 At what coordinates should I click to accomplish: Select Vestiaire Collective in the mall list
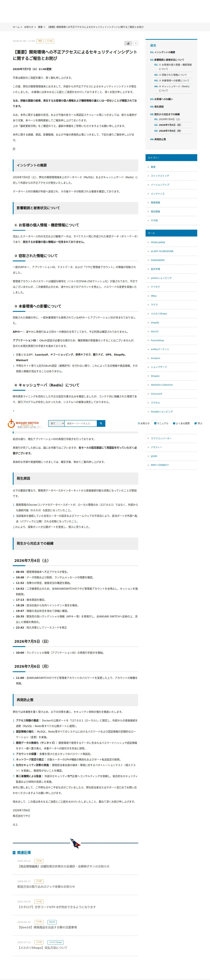(x=162, y=385)
